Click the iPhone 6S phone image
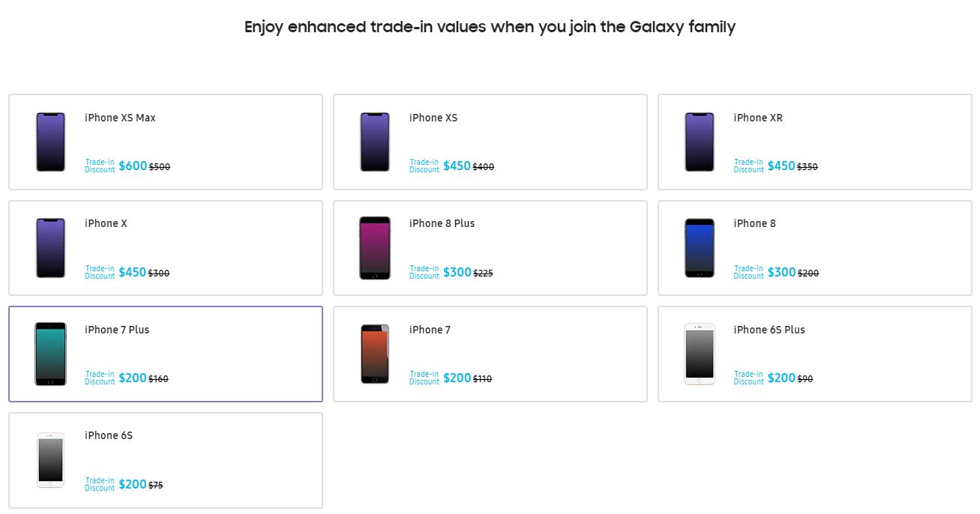This screenshot has height=514, width=980. pyautogui.click(x=51, y=460)
